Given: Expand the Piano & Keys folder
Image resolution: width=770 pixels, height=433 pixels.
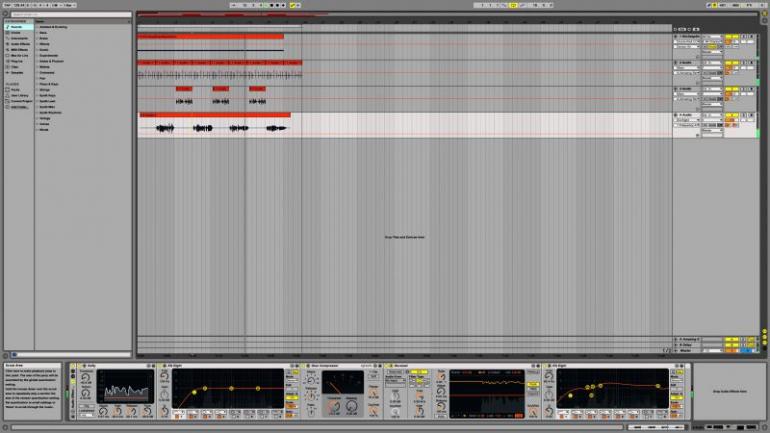Looking at the screenshot, I should click(37, 84).
